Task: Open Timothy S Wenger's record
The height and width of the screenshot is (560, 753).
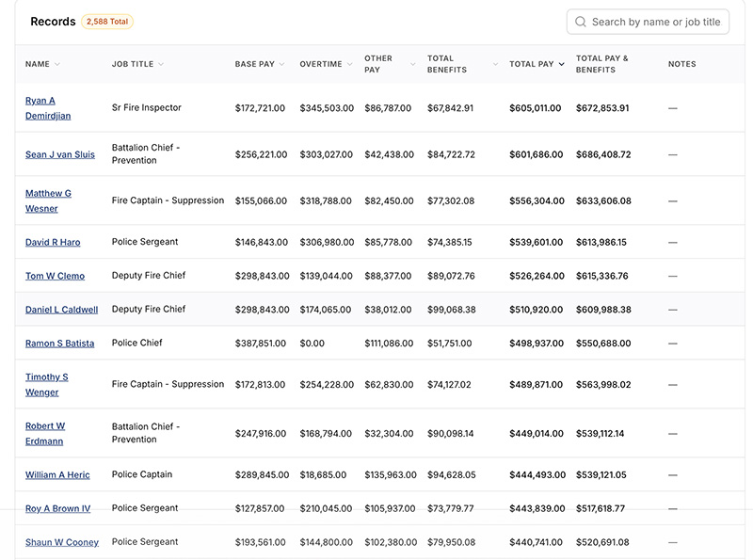Action: (x=46, y=385)
